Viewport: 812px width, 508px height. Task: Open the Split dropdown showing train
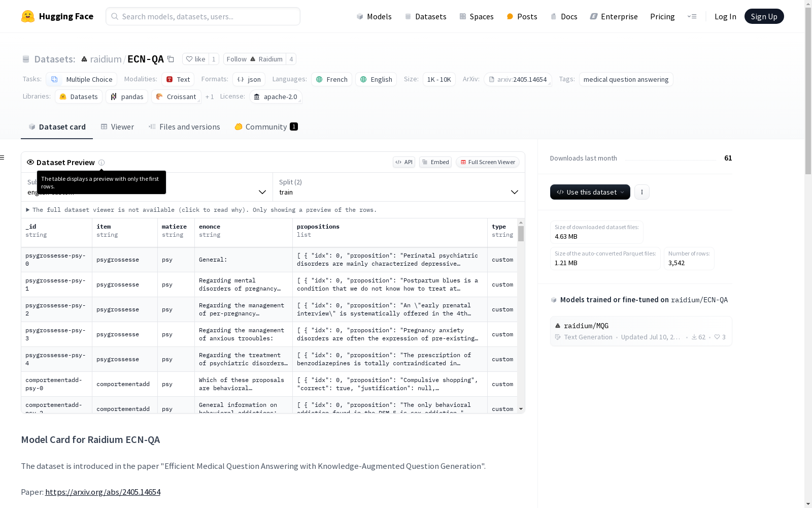click(x=399, y=187)
